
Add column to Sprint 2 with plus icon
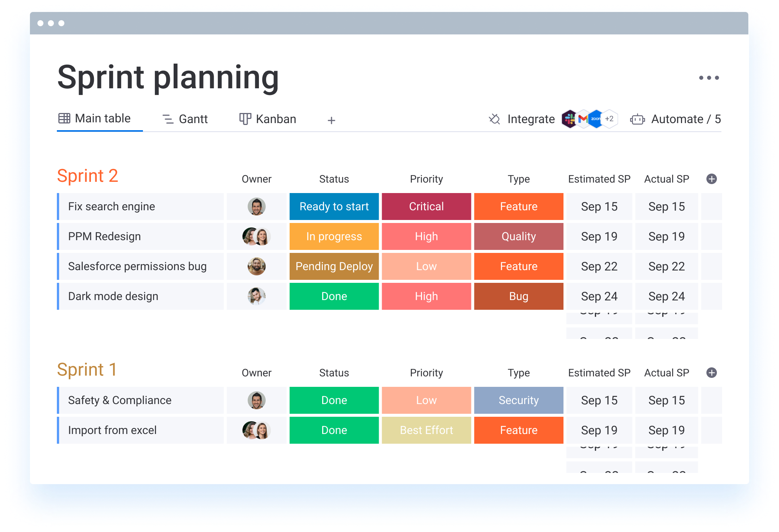pos(711,179)
